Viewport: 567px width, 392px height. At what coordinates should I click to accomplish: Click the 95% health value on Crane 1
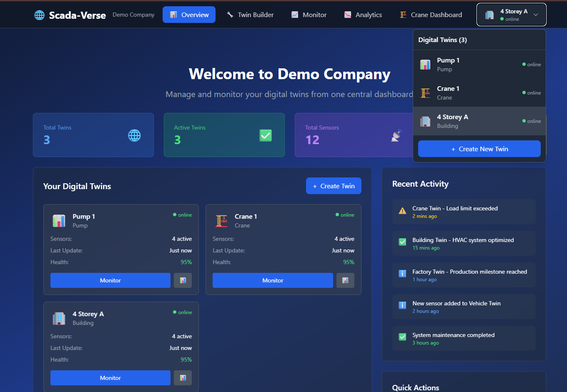[349, 262]
